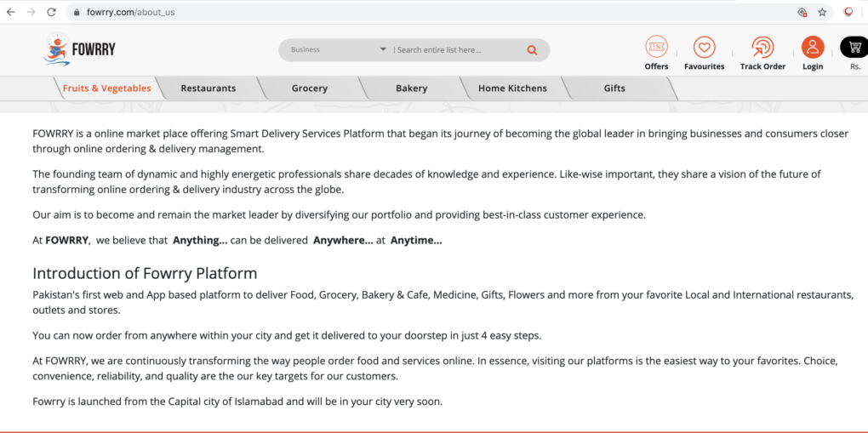The height and width of the screenshot is (433, 868).
Task: Click the orange search magnifier icon
Action: (x=532, y=50)
